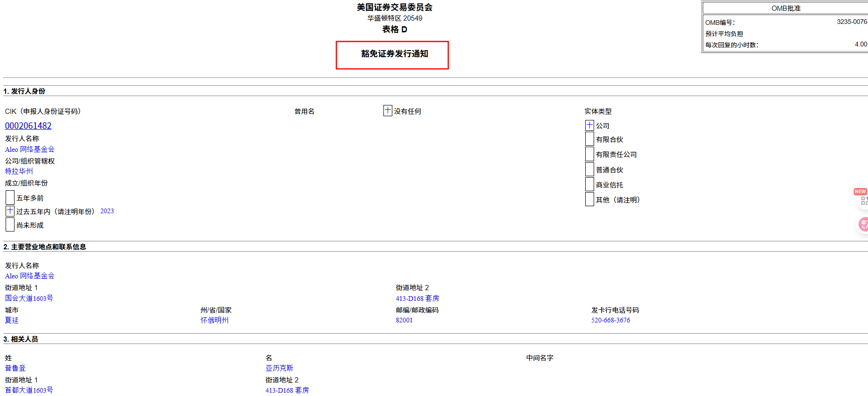Click section heading 1. 发行人身份
Viewport: 868px width, 396px height.
pos(24,91)
